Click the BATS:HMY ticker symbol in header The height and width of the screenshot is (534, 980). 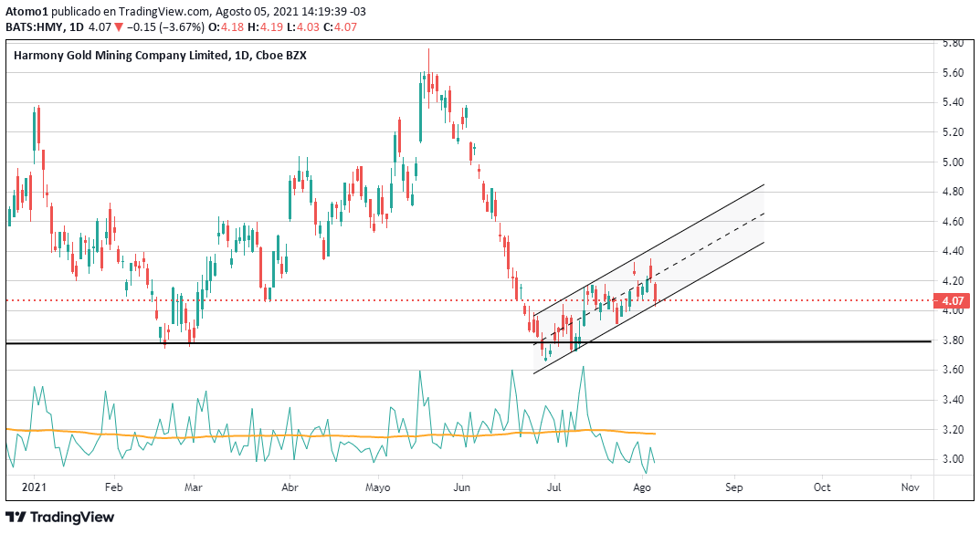coord(35,26)
